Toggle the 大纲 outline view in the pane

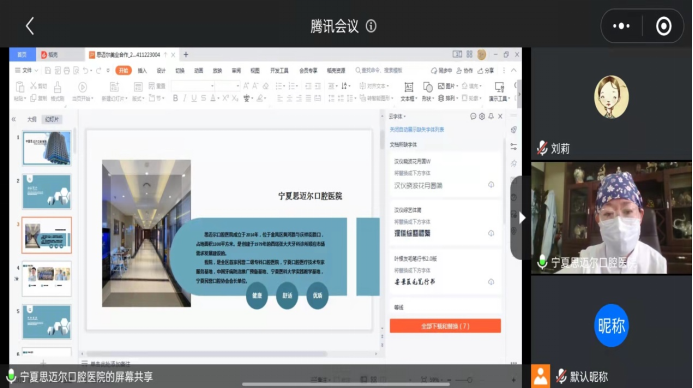(x=32, y=119)
